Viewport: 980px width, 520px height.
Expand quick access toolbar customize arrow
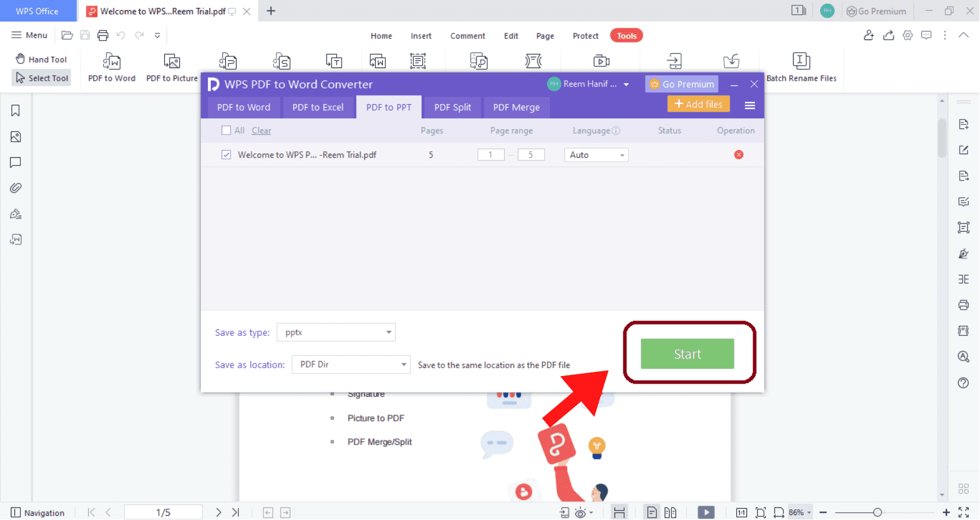tap(157, 35)
